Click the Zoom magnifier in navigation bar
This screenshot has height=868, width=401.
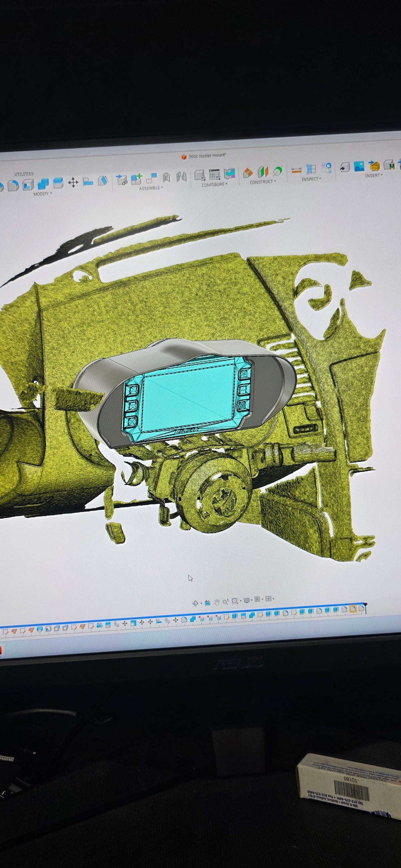pos(226,601)
